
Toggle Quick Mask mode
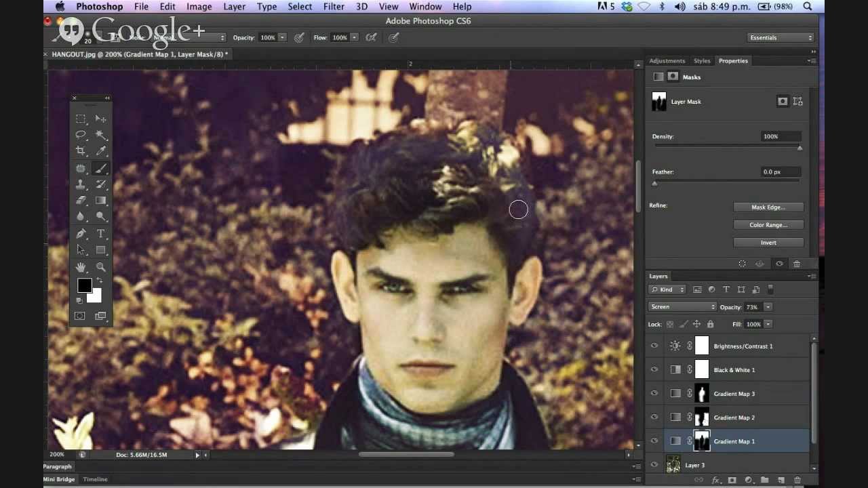[81, 316]
